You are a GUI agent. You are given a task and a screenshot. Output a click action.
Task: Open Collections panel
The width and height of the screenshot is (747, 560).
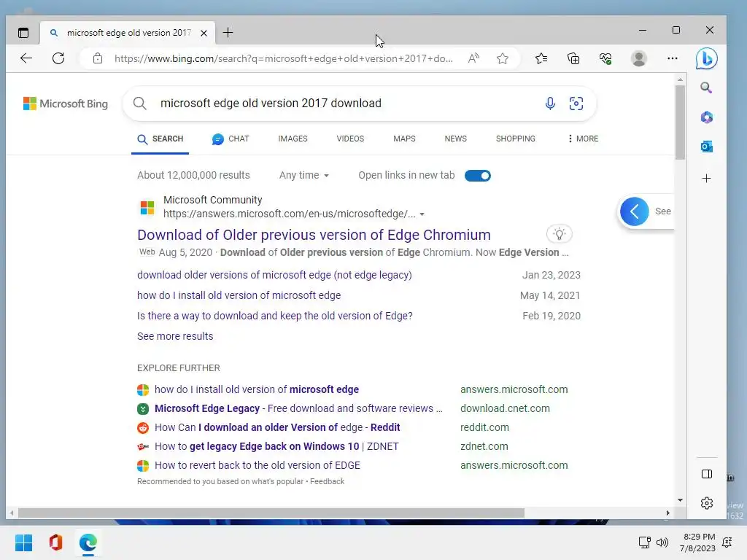(573, 58)
